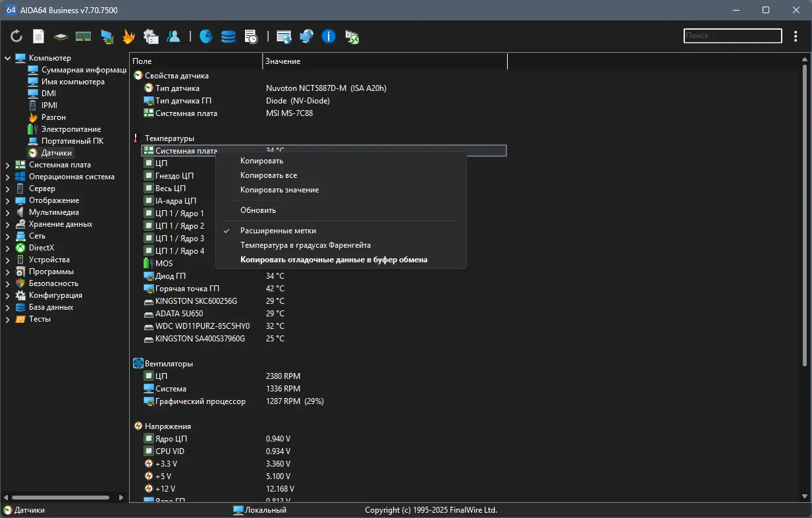The image size is (812, 518).
Task: Click the three-dot menu button top right
Action: pyautogui.click(x=796, y=36)
